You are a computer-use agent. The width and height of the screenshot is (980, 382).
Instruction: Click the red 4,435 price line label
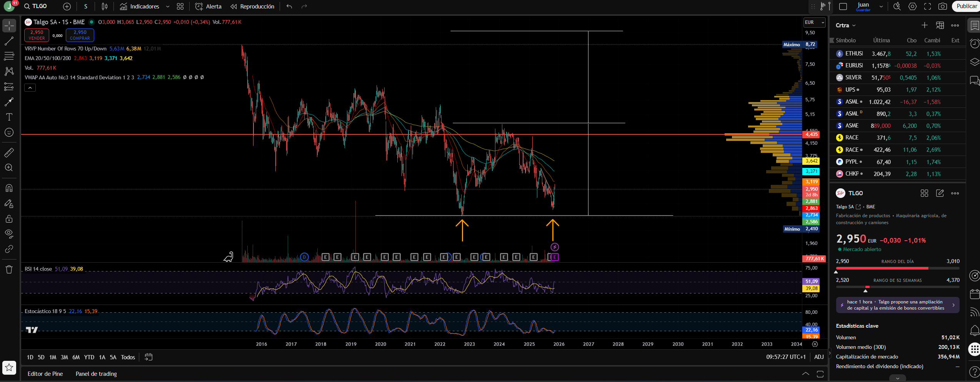click(811, 134)
